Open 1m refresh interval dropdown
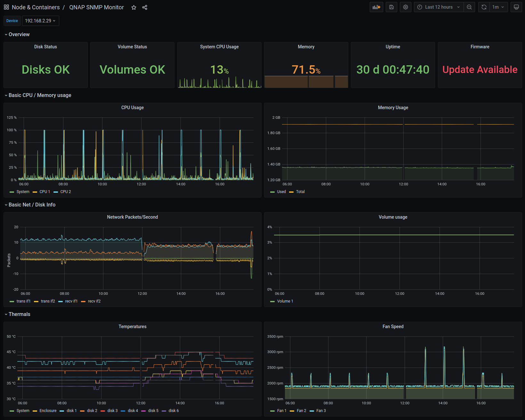This screenshot has height=420, width=525. 498,7
